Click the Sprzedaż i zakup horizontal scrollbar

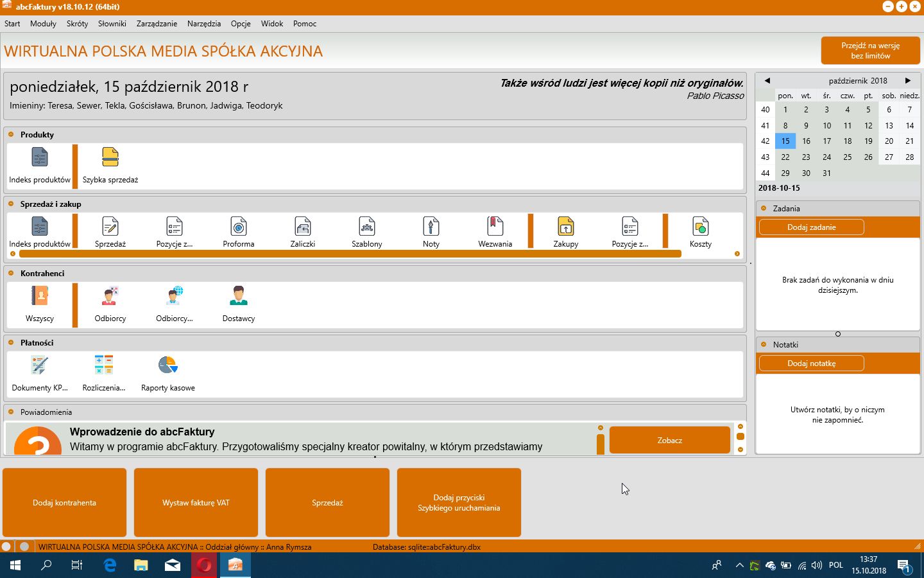click(x=350, y=254)
